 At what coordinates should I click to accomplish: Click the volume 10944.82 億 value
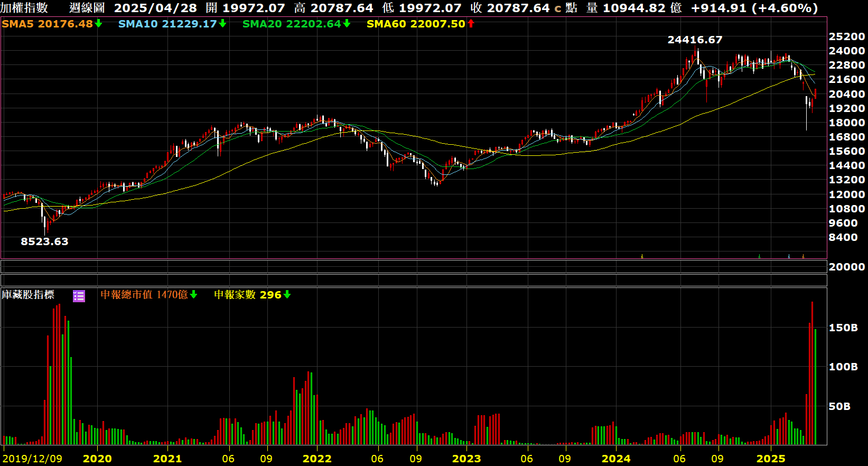point(642,8)
